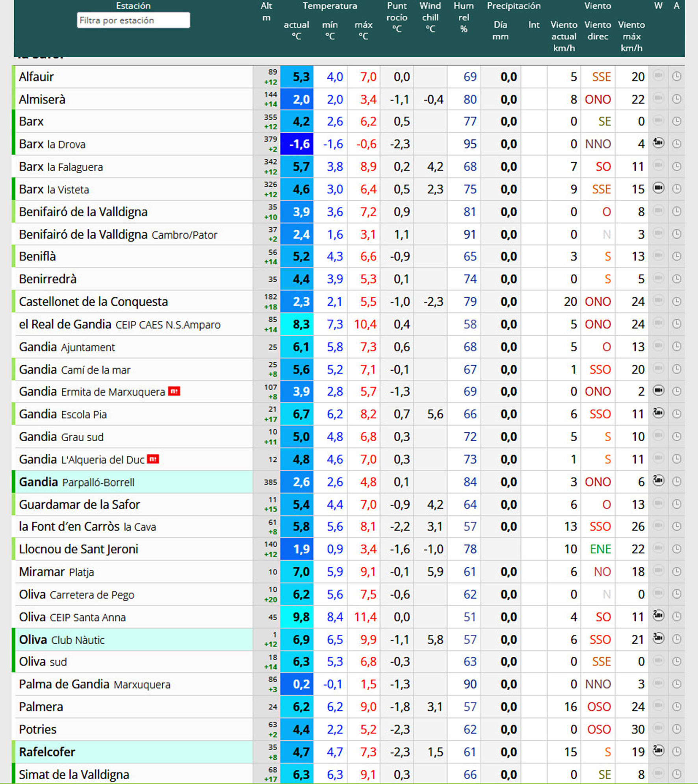Sort by 'Viento direc' column header
The height and width of the screenshot is (784, 698).
tap(598, 30)
